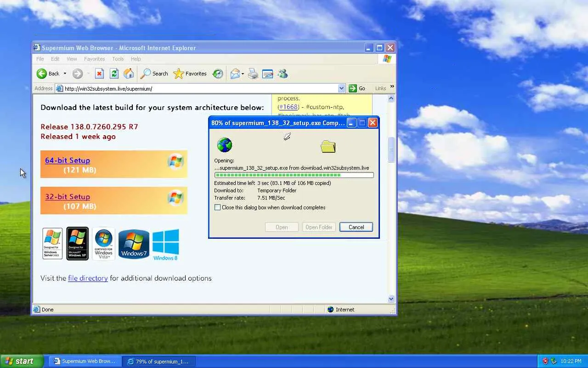Click the Open Folder button in the download dialog
This screenshot has height=368, width=588.
(319, 227)
